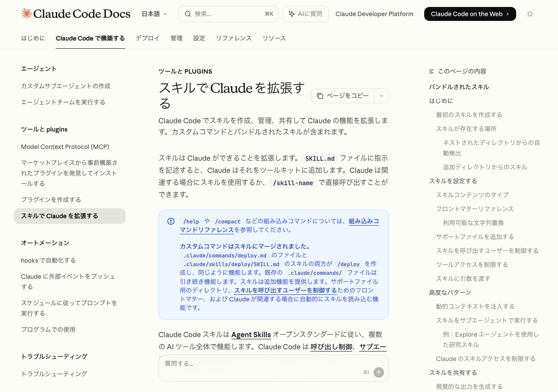Click the 質問する input field
The height and width of the screenshot is (392, 558).
coord(262,364)
